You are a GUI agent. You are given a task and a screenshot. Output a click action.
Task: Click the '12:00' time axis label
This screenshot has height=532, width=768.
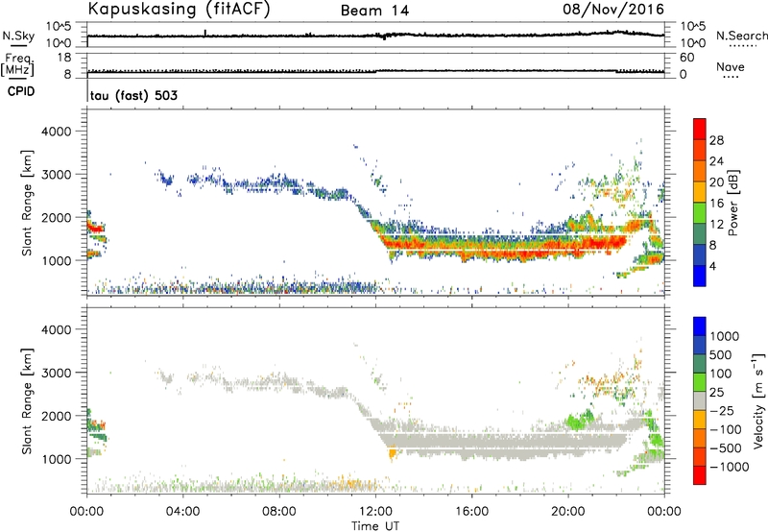point(375,512)
